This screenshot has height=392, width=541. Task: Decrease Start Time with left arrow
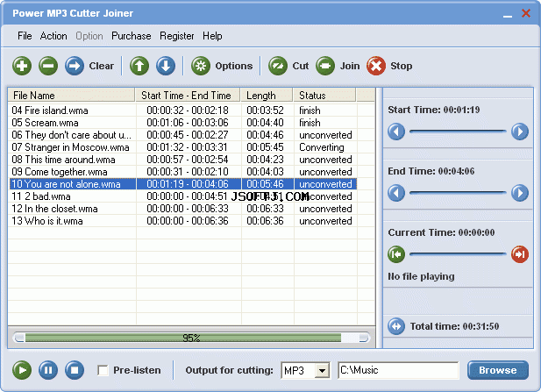click(x=396, y=132)
